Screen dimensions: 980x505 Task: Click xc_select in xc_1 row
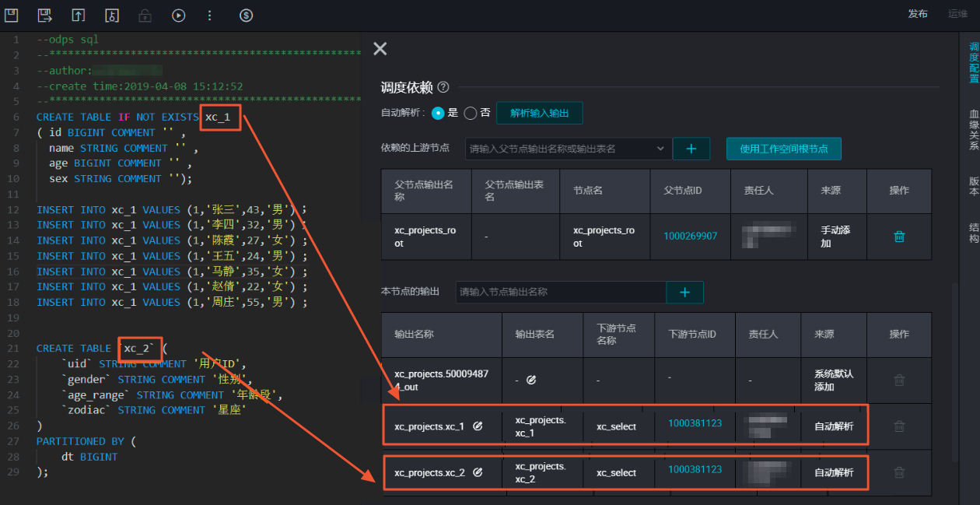point(616,426)
